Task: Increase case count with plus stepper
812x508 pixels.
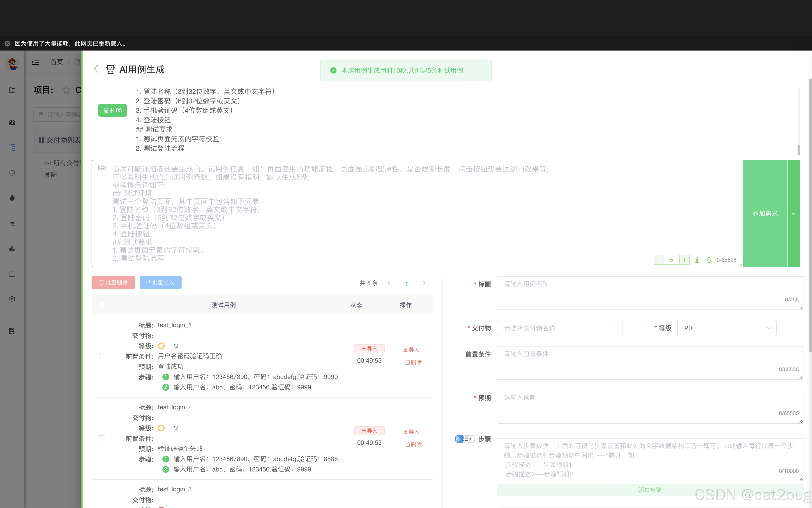Action: tap(684, 260)
